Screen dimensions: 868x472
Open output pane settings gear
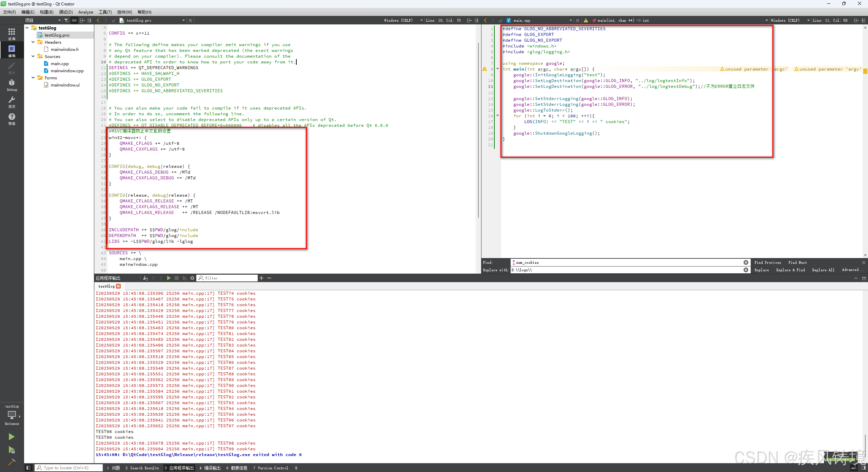point(192,278)
